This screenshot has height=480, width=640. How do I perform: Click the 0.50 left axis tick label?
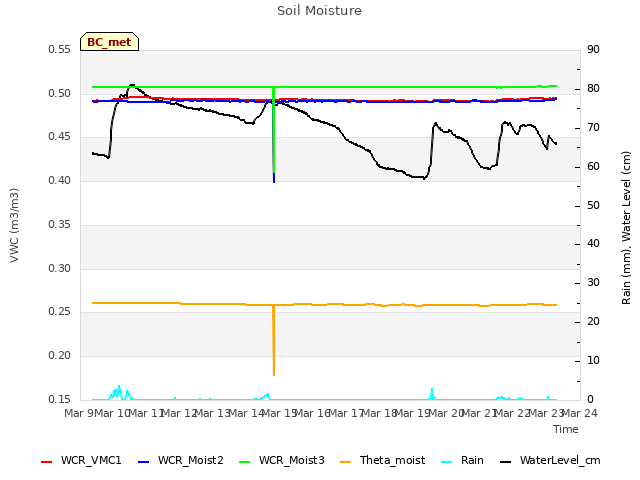59,93
